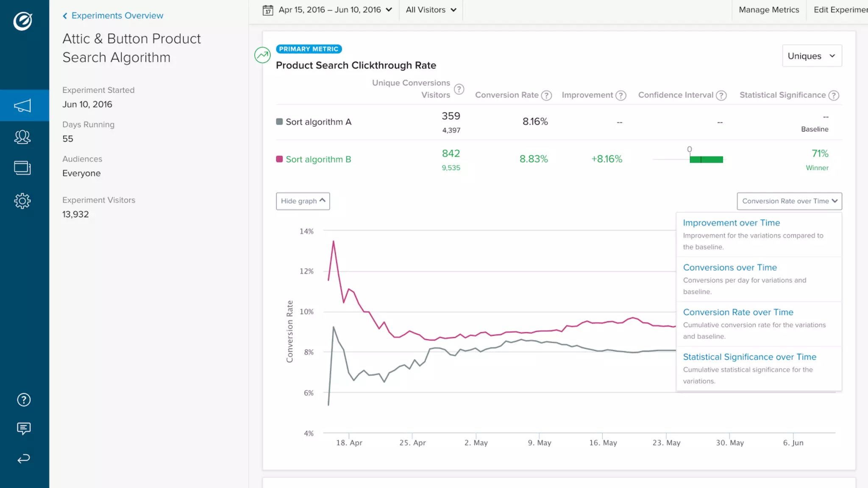Click the Conversion Rate column help icon
Viewport: 868px width, 488px height.
547,95
